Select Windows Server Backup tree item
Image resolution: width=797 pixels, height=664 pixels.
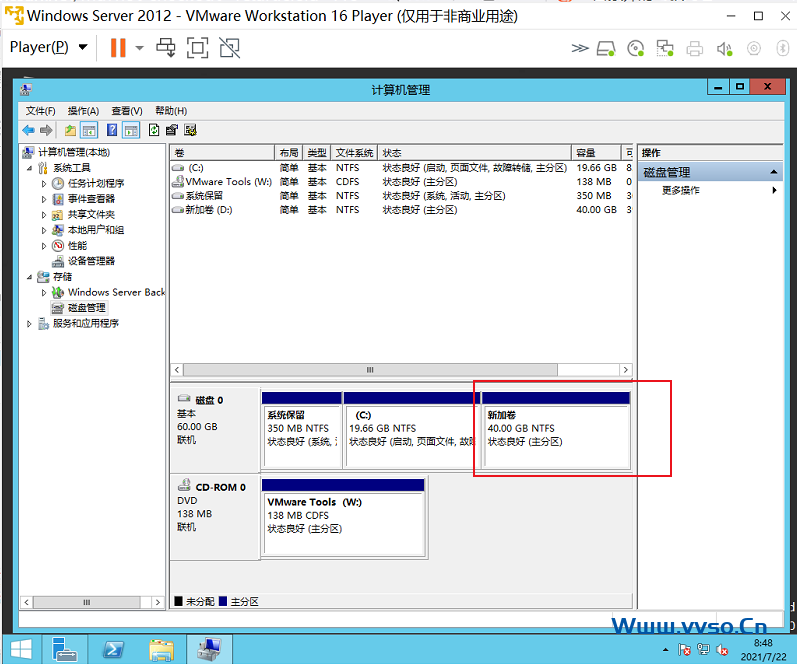pyautogui.click(x=116, y=292)
